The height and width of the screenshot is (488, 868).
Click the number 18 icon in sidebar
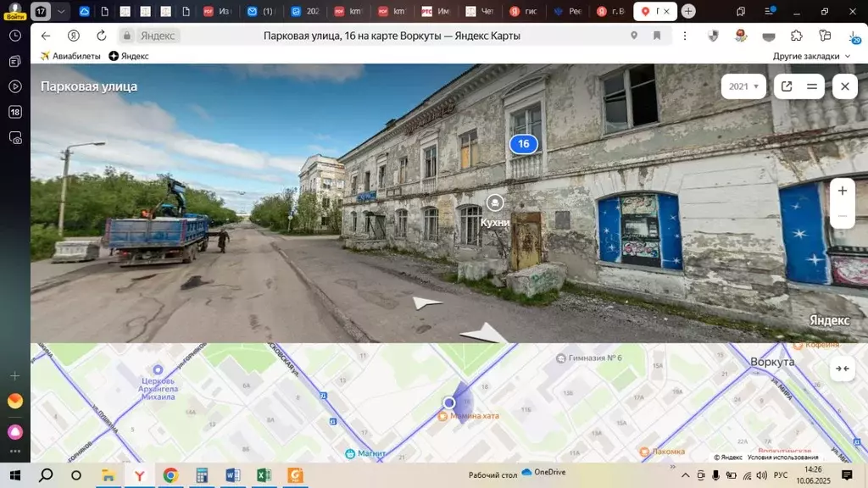click(15, 112)
